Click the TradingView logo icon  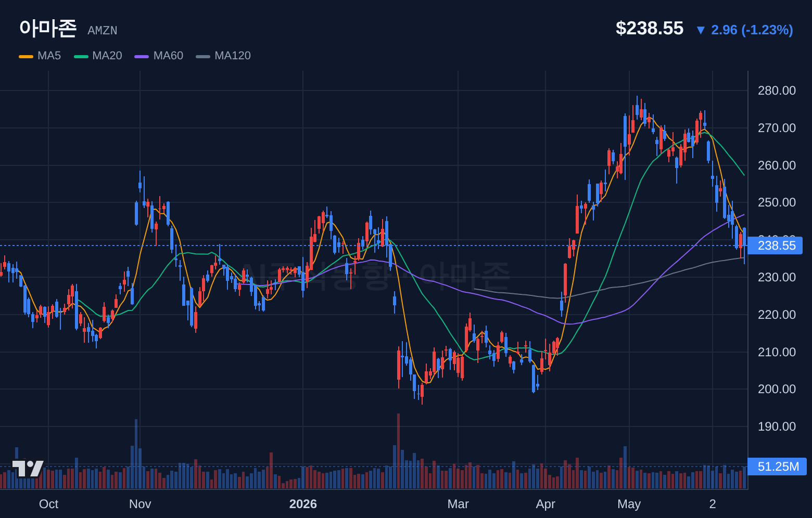point(28,469)
